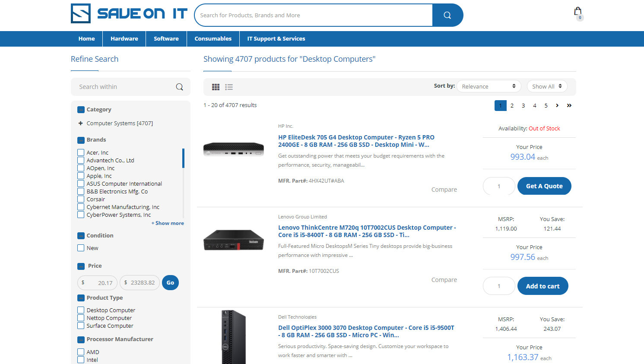This screenshot has width=644, height=364.
Task: Check the New condition checkbox
Action: (x=81, y=248)
